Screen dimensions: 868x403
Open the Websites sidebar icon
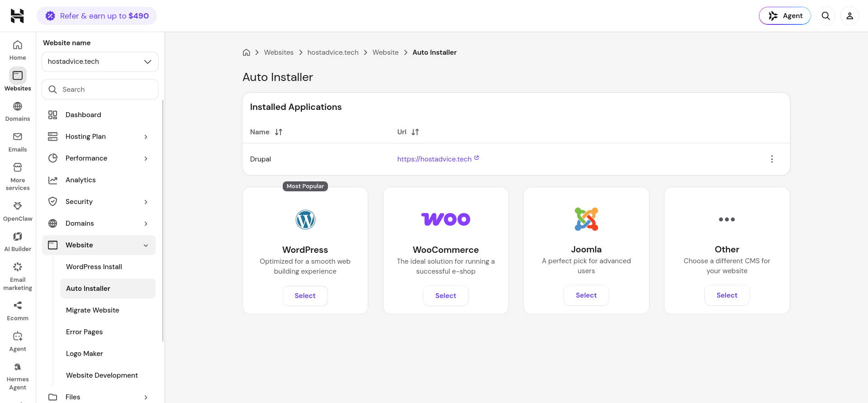(x=18, y=76)
